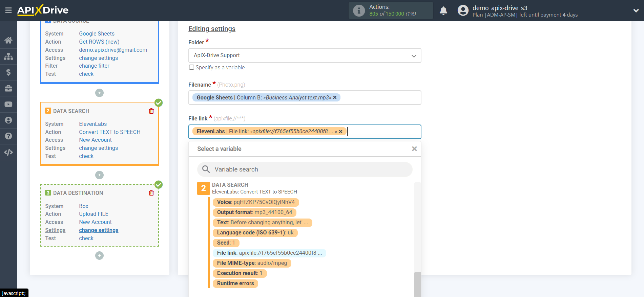Open the API code sidebar icon
The image size is (644, 297).
coord(8,152)
